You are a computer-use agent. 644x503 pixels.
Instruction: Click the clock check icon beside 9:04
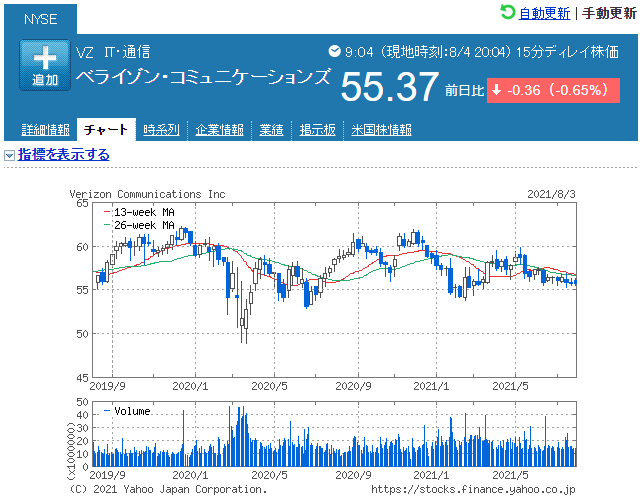(334, 51)
